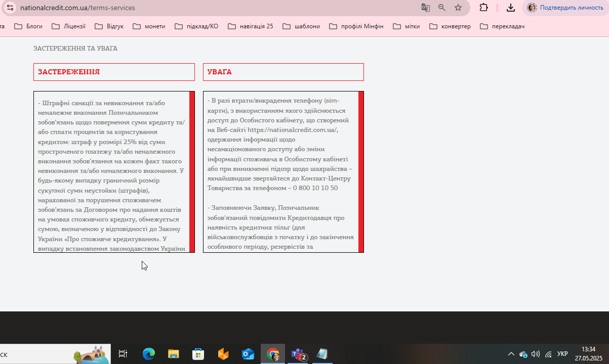609x364 pixels.
Task: Open the zoom magnifier icon in address bar
Action: coord(442,8)
